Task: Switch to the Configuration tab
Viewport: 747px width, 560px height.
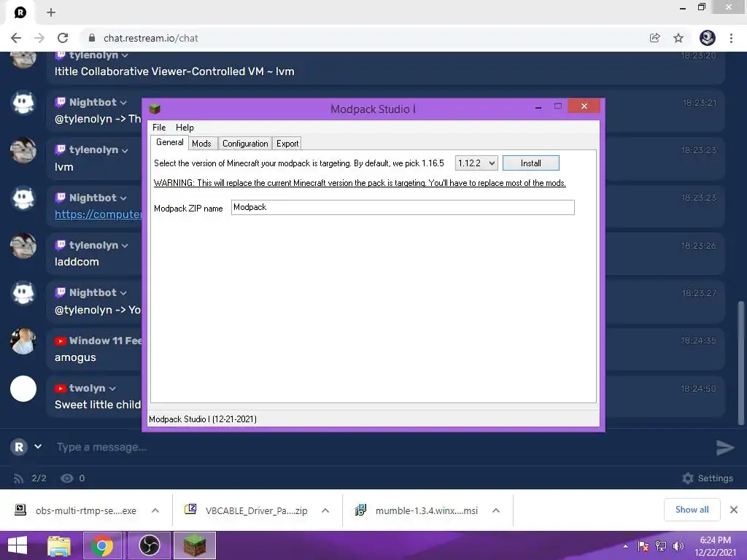Action: tap(245, 144)
